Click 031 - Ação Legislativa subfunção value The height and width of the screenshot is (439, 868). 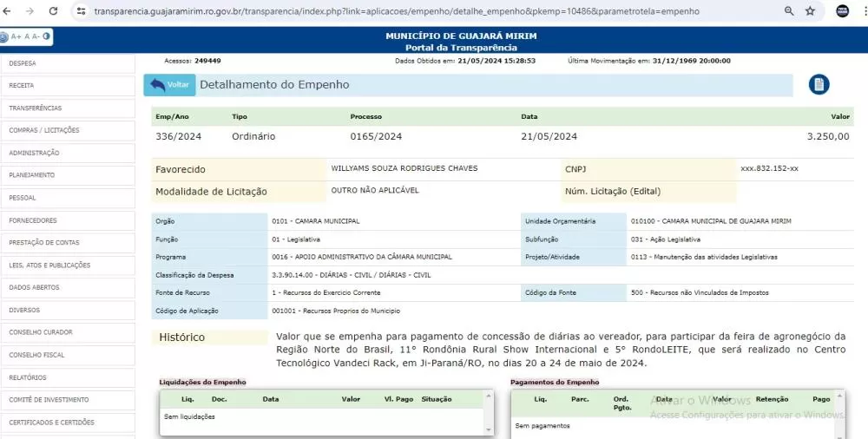coord(666,239)
